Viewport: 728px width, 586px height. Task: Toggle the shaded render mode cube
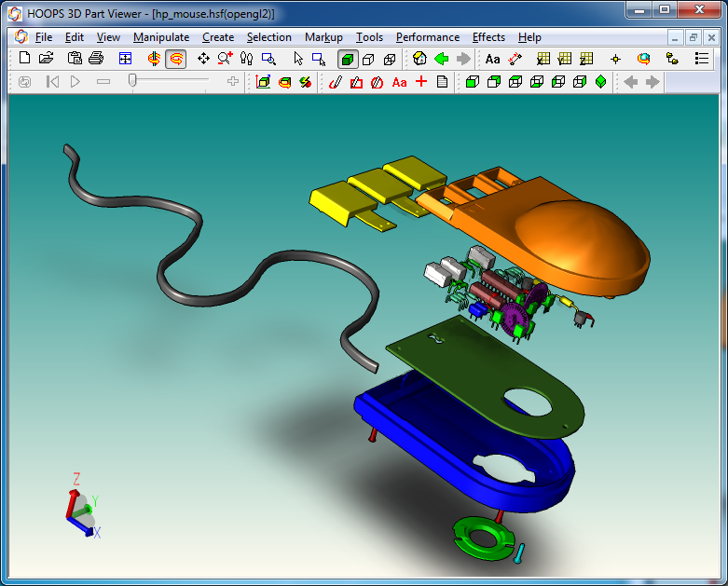tap(347, 59)
